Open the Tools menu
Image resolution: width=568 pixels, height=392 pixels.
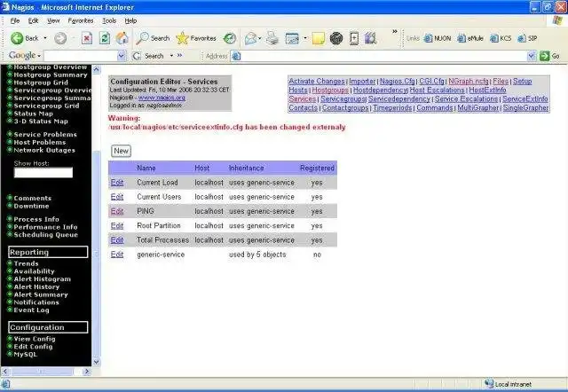(109, 20)
